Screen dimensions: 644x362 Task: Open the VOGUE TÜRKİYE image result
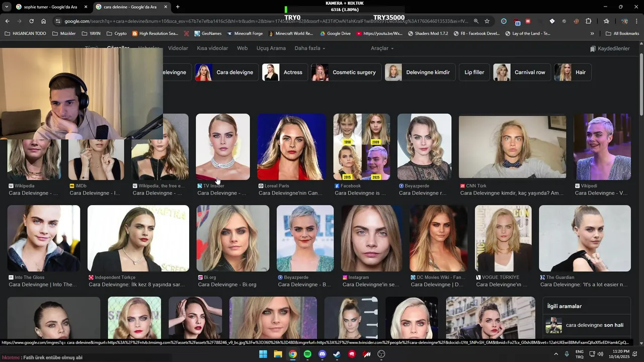[503, 238]
